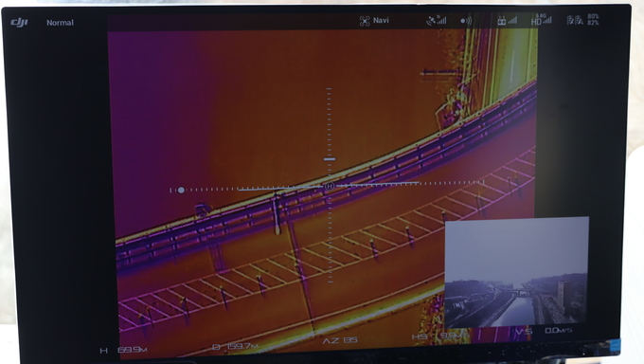Tap the H 69.9m altitude readout

click(x=124, y=350)
